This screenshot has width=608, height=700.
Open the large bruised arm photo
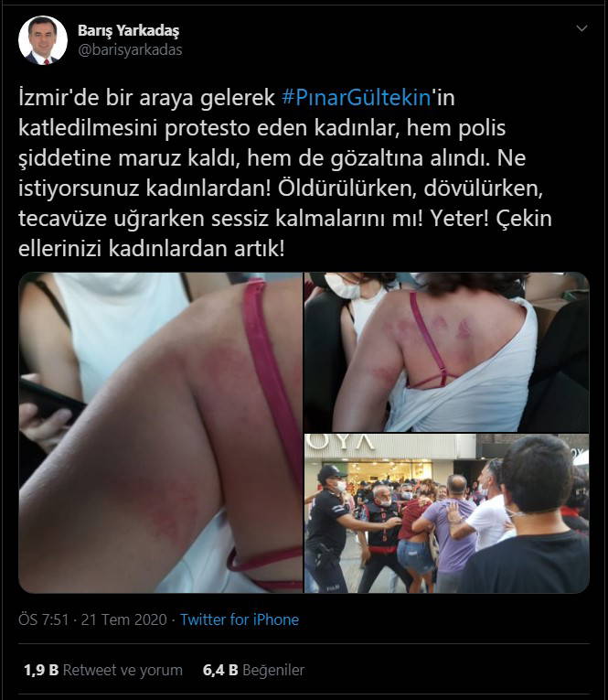pyautogui.click(x=160, y=432)
